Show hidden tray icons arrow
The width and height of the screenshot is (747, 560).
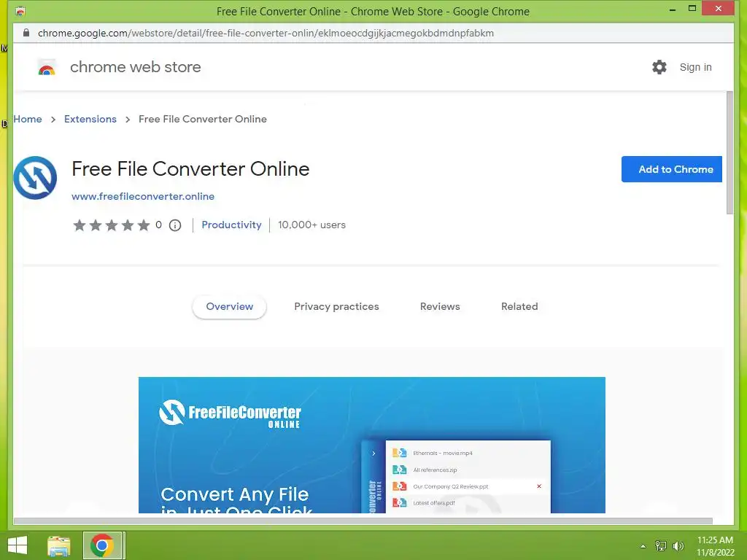pos(643,546)
